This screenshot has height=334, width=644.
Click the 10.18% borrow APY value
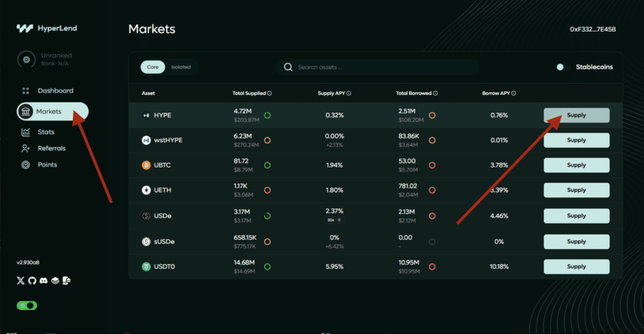499,267
